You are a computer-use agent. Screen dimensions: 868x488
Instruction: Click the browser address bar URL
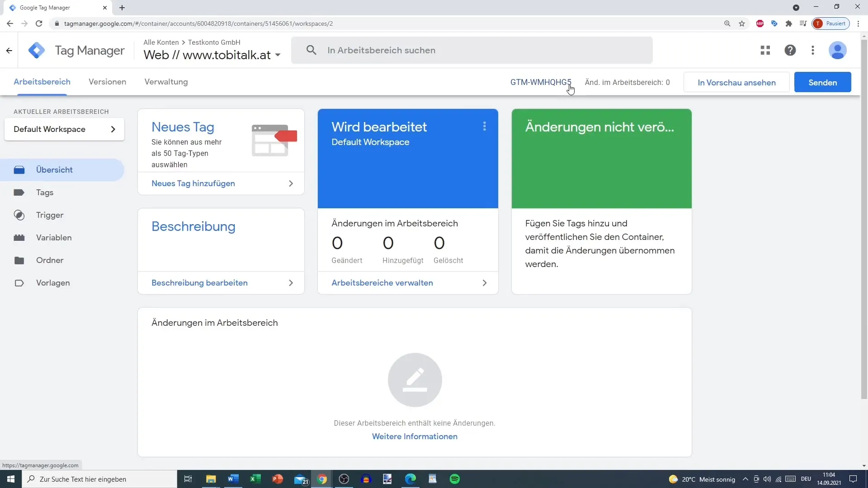[198, 23]
